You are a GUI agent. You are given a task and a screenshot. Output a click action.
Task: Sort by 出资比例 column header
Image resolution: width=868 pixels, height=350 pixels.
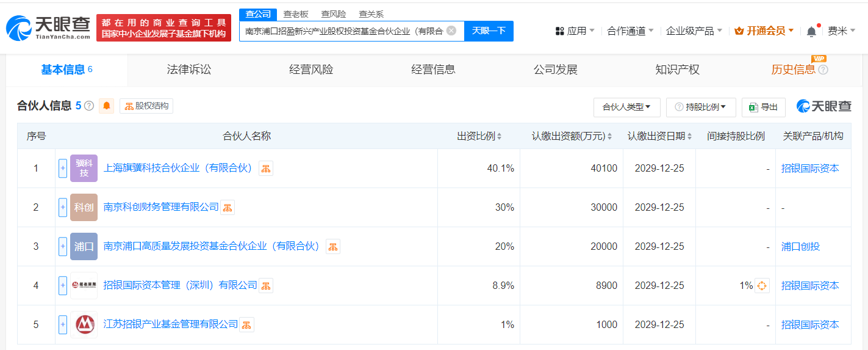479,136
